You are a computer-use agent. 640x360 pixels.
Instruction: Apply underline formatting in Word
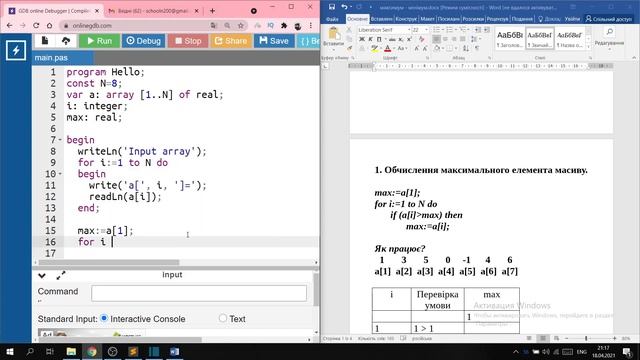pos(379,39)
